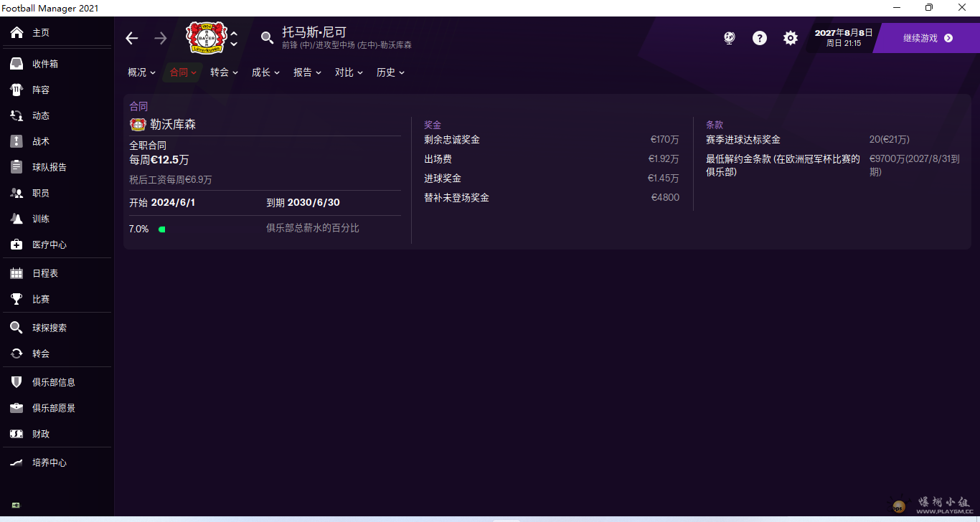Open the 对比 comparison menu

click(x=349, y=72)
